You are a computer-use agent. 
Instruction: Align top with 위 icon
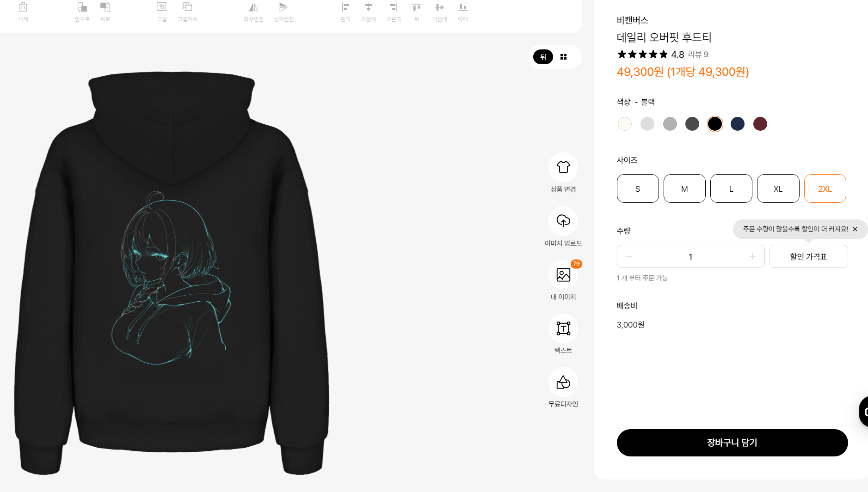click(x=417, y=7)
